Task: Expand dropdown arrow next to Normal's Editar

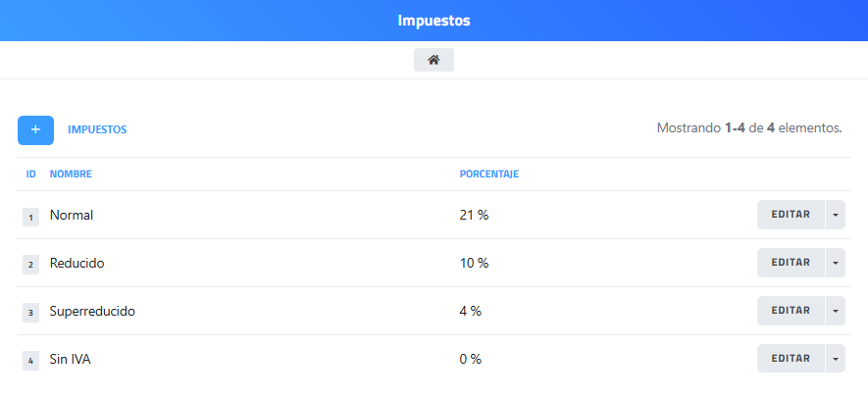Action: [x=836, y=215]
